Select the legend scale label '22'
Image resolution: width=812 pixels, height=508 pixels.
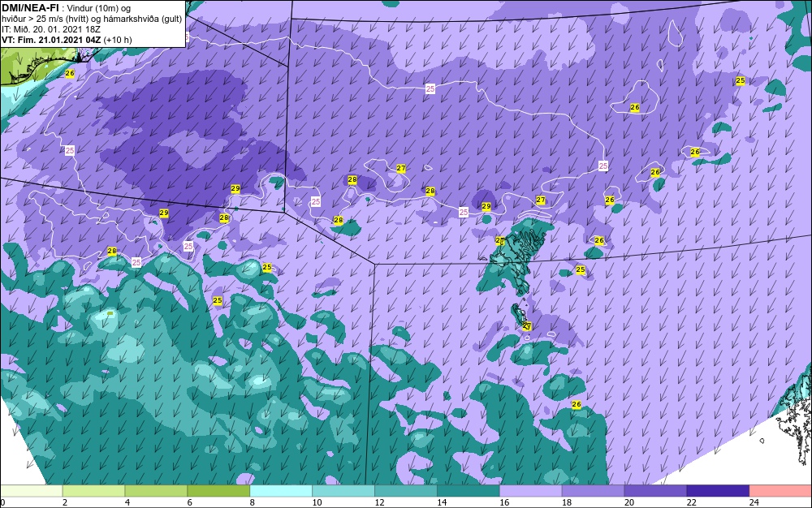pyautogui.click(x=691, y=502)
